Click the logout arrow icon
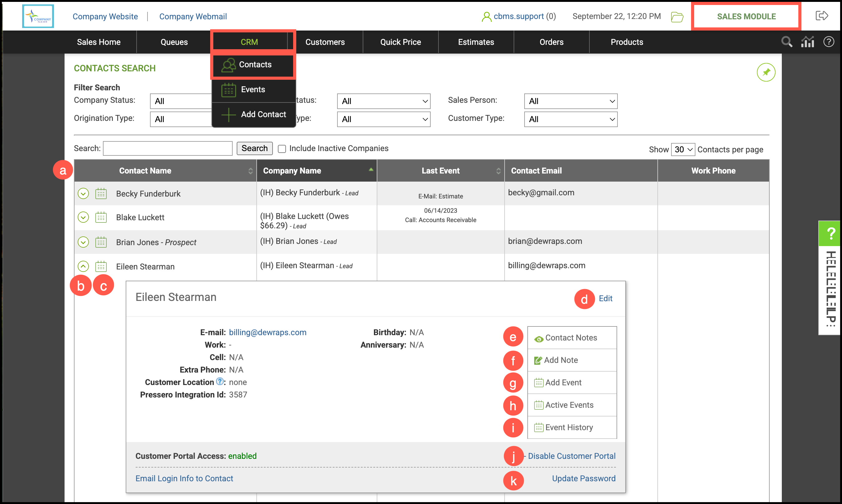The image size is (842, 504). point(822,16)
